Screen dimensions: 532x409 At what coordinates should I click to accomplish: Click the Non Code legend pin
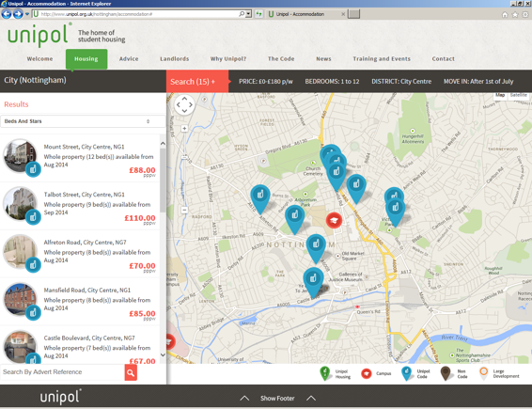(446, 373)
